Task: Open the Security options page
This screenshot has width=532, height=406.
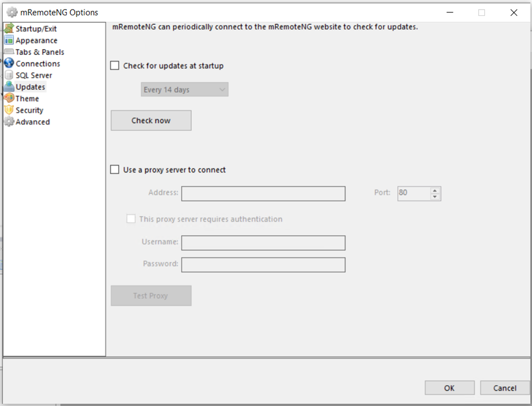Action: [x=29, y=110]
